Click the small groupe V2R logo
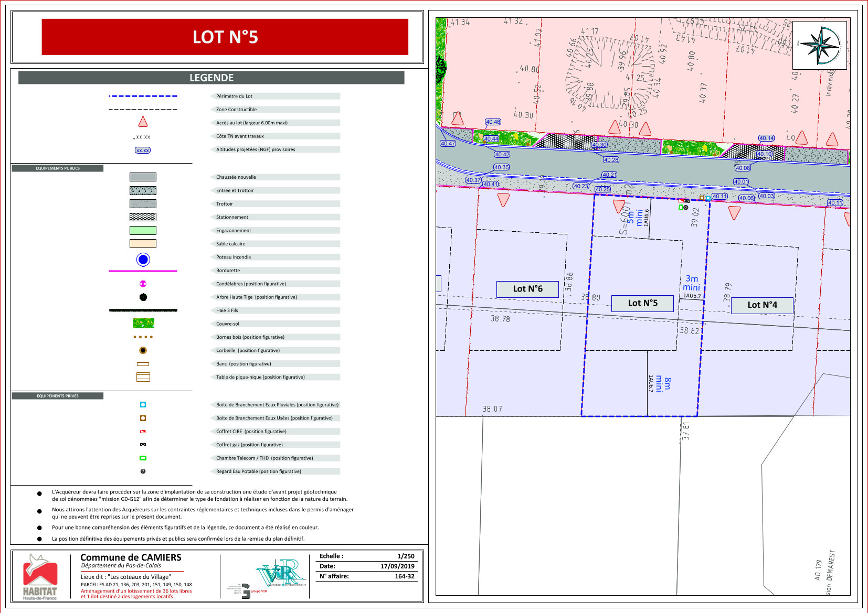Image resolution: width=868 pixels, height=613 pixels. 247,591
